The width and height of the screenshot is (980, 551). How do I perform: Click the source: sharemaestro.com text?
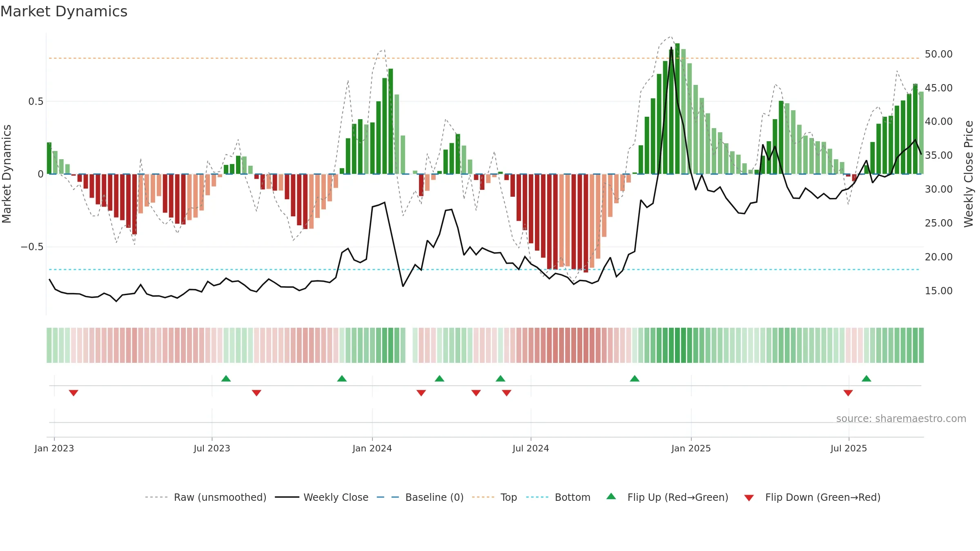(x=901, y=419)
